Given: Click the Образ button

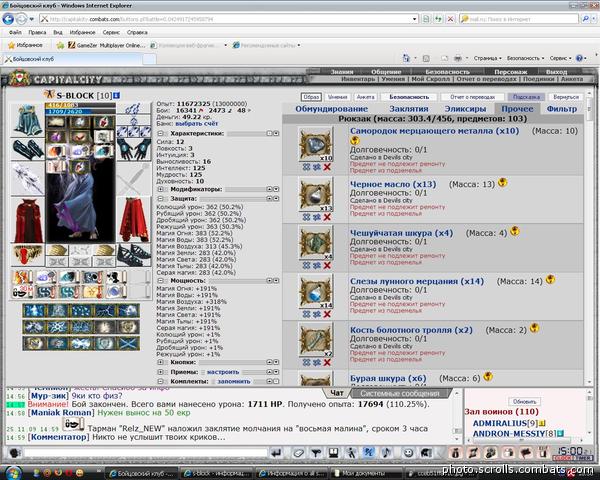Looking at the screenshot, I should [x=311, y=97].
